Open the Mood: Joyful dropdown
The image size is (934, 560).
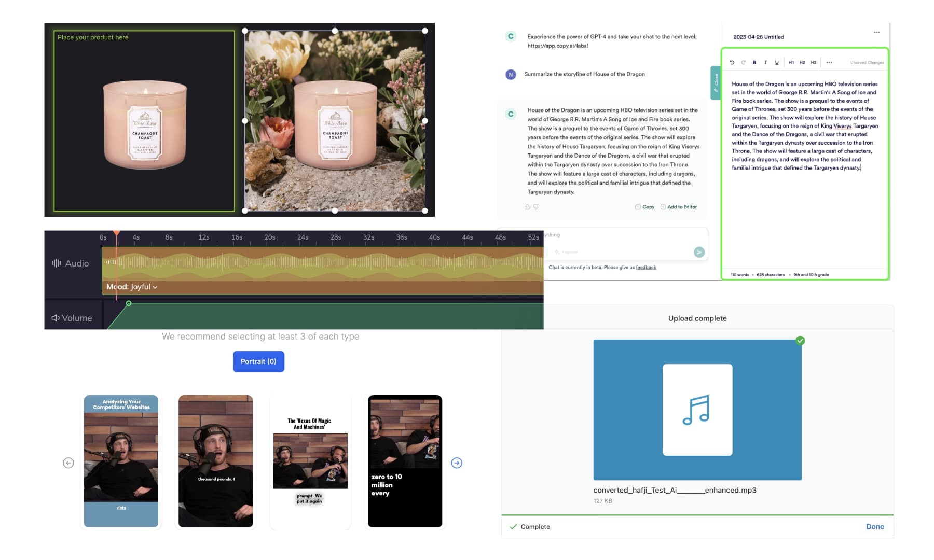coord(132,287)
